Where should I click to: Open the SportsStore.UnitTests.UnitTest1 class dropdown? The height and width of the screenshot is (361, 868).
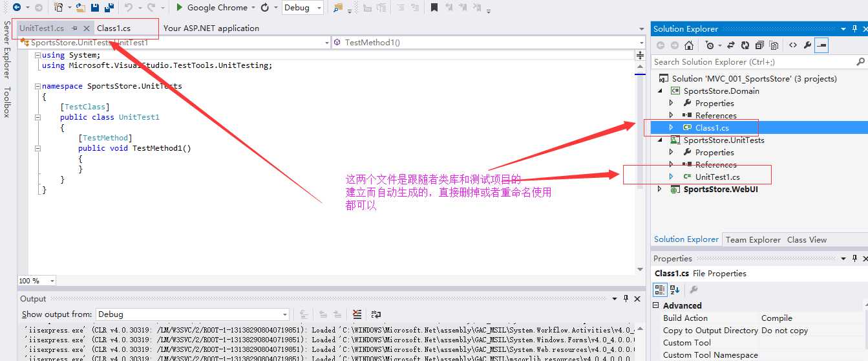click(x=326, y=43)
